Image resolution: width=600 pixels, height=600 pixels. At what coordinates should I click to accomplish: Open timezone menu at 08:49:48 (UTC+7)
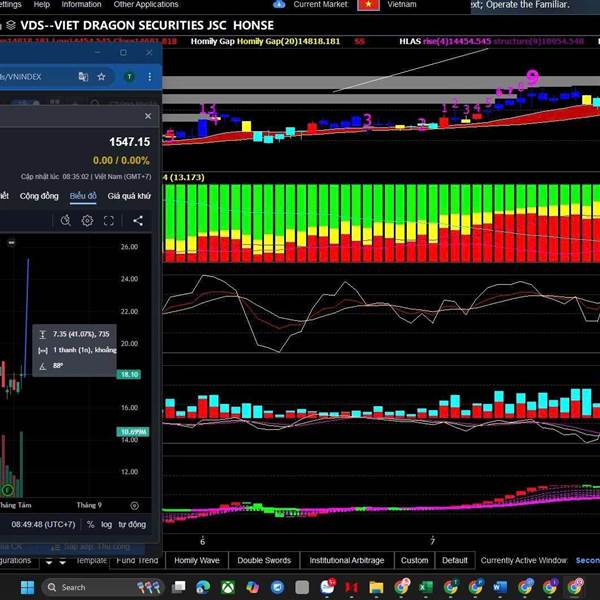tap(43, 524)
